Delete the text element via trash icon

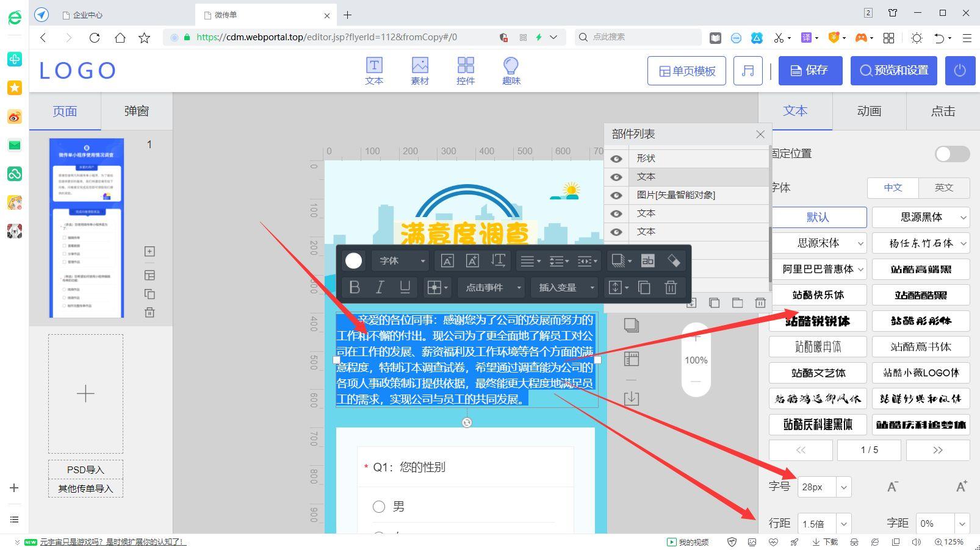pyautogui.click(x=671, y=287)
